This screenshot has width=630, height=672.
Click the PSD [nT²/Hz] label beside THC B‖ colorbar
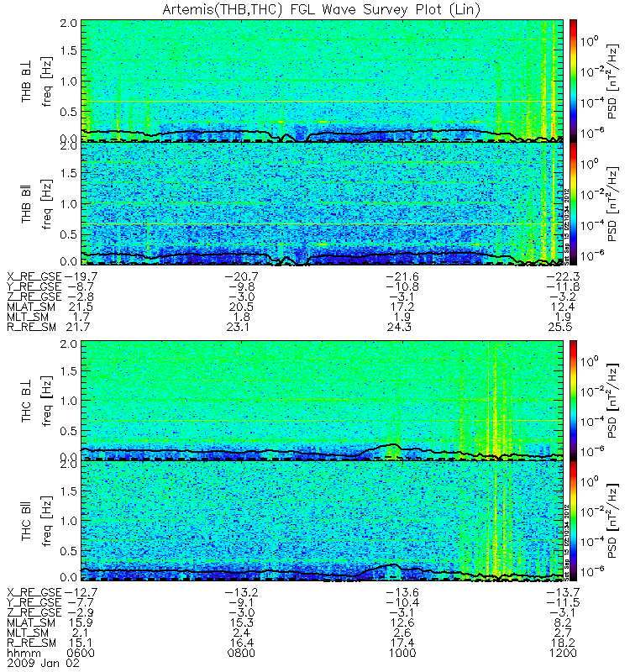click(613, 521)
